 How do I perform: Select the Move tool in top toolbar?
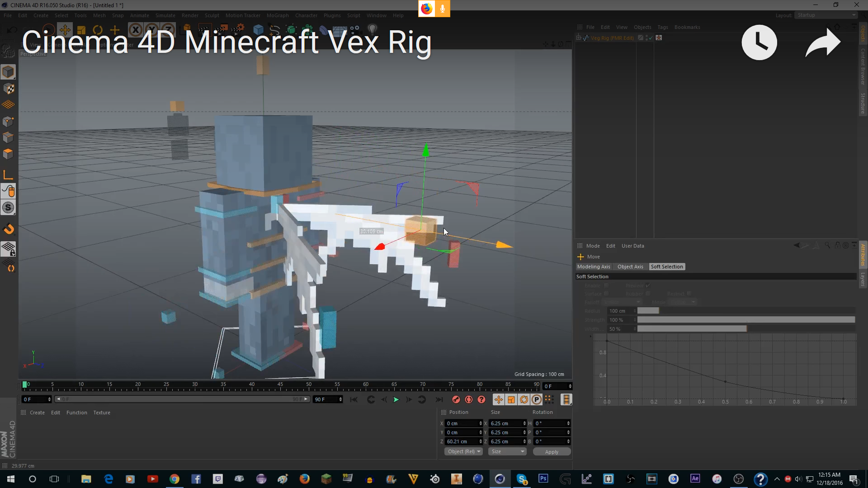click(65, 30)
